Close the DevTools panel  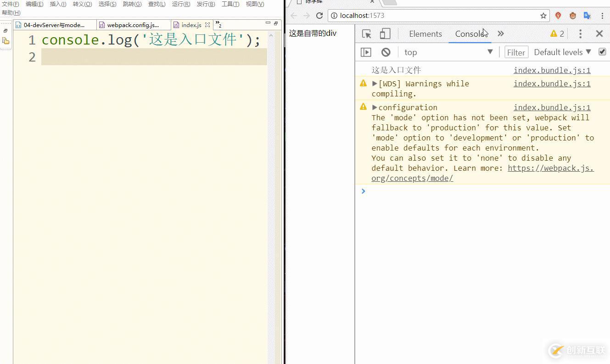pyautogui.click(x=599, y=34)
